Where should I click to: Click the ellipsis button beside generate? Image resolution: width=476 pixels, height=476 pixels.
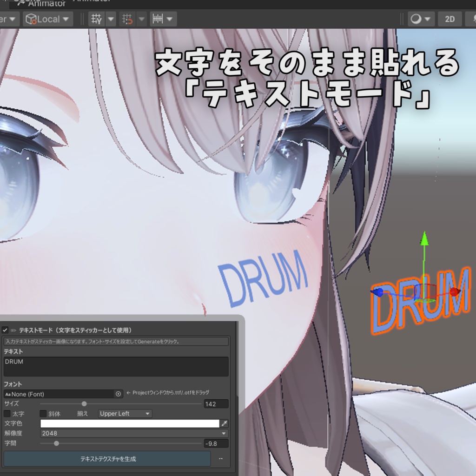pyautogui.click(x=221, y=459)
